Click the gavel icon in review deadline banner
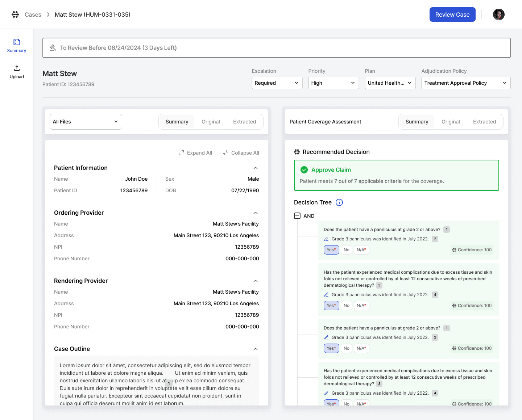522x420 pixels. 53,48
